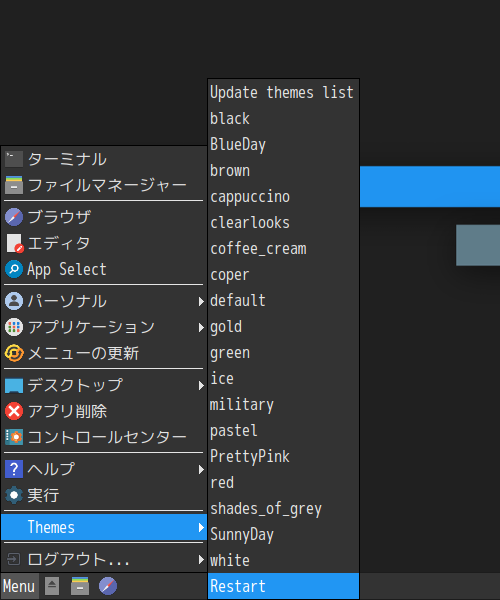Click the red X icon beside アプリ削除
Image resolution: width=500 pixels, height=600 pixels.
(14, 411)
